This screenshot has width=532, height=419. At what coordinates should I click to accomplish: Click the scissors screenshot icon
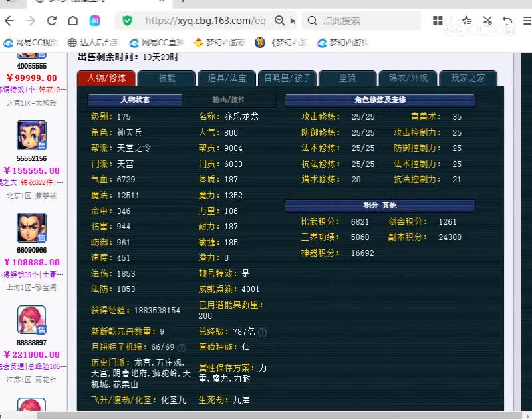coord(487,21)
